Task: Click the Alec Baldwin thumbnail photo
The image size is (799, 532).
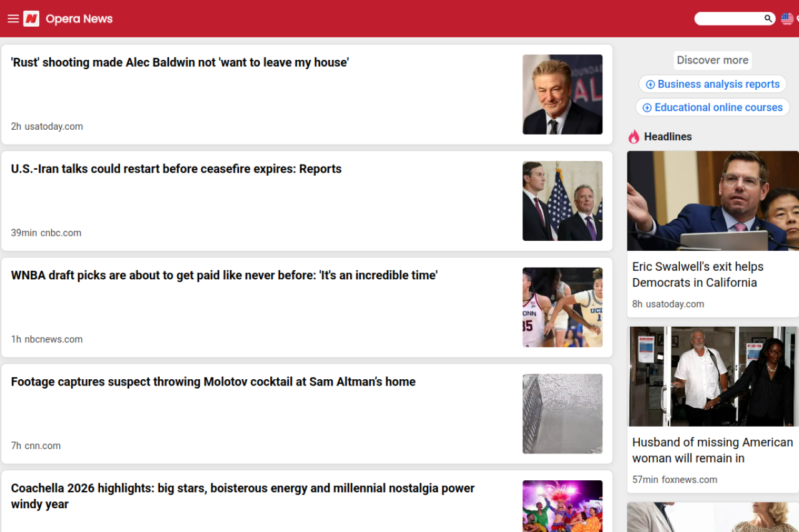Action: click(562, 94)
